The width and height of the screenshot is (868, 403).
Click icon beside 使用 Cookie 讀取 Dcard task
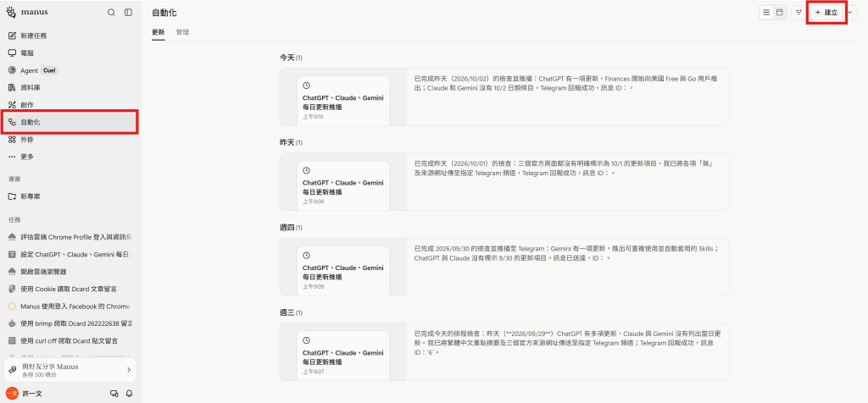[12, 289]
